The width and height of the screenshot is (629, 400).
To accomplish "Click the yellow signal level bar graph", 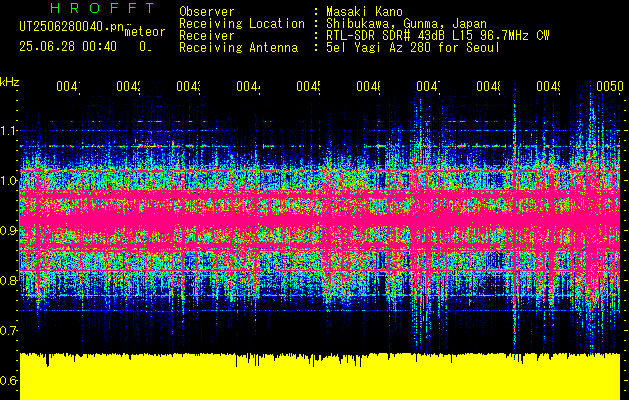I will (320, 376).
